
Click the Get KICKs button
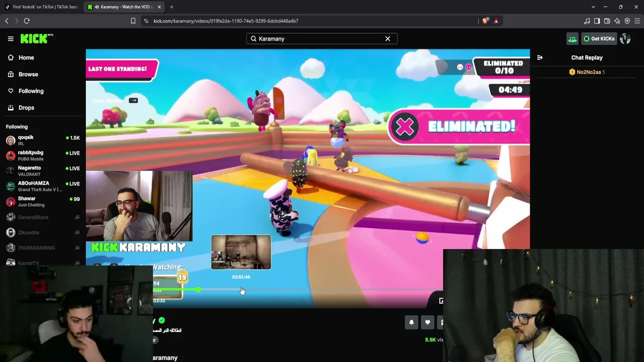[599, 39]
